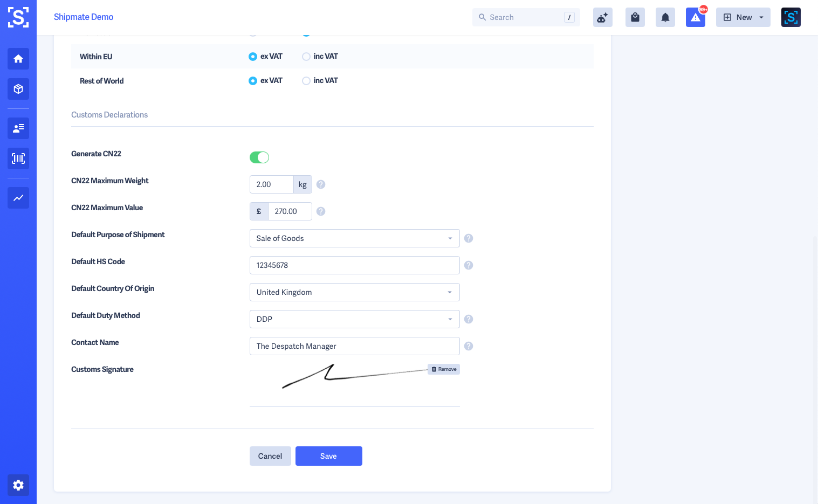This screenshot has height=504, width=818.
Task: Toggle the Generate CN22 switch off
Action: pos(259,157)
